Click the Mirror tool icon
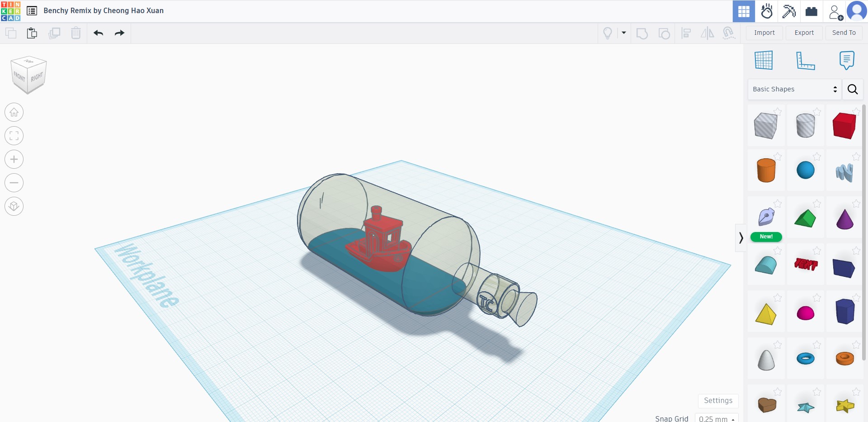This screenshot has width=868, height=422. point(708,33)
